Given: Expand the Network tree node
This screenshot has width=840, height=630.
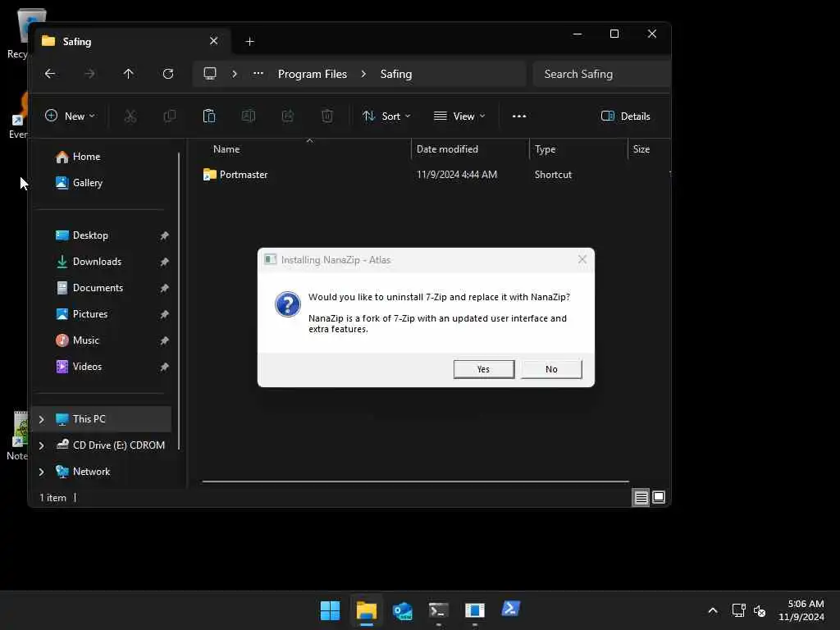Looking at the screenshot, I should (41, 472).
